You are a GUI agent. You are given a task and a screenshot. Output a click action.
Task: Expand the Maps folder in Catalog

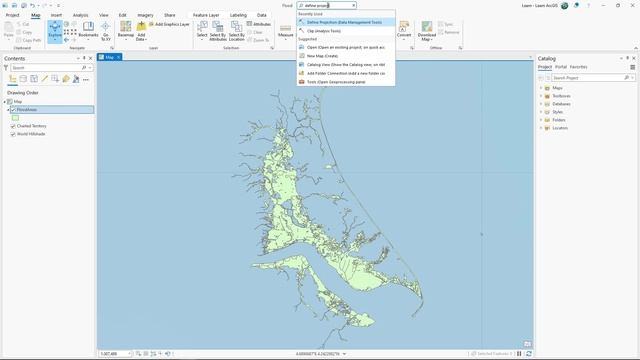pos(541,88)
